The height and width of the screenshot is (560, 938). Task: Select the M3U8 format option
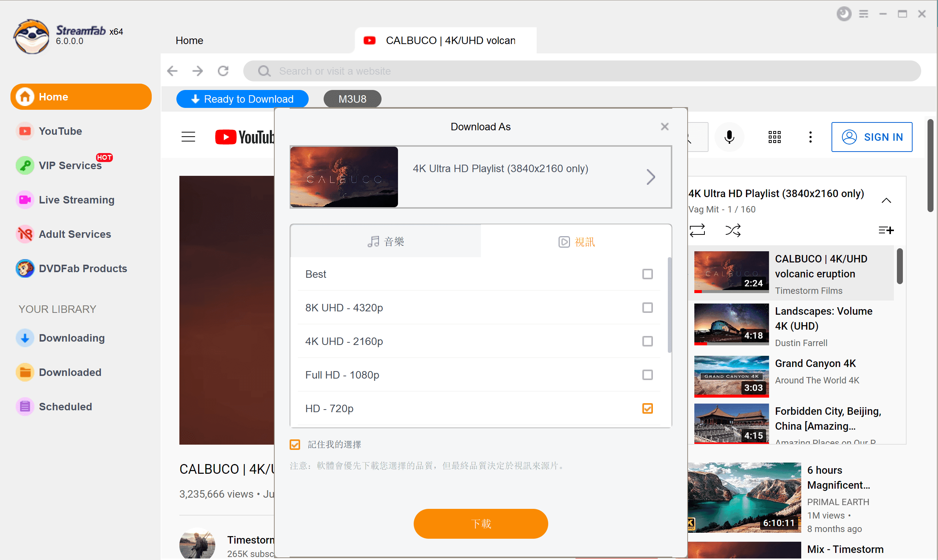point(352,98)
